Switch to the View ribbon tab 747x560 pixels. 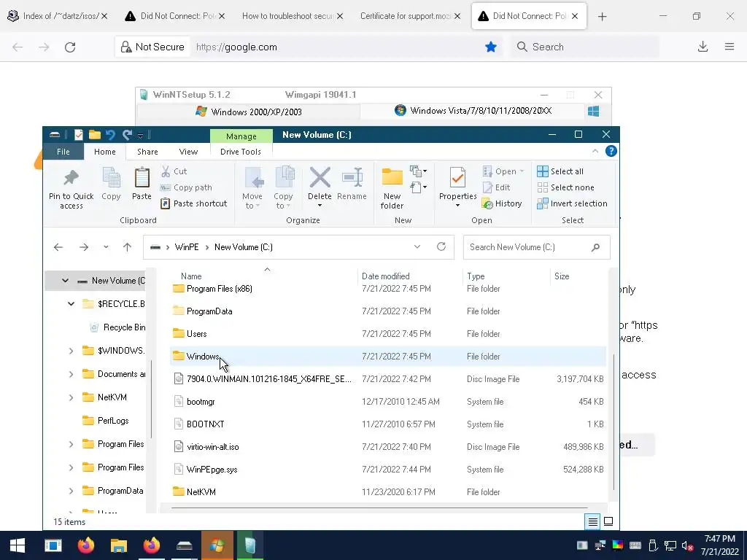[x=188, y=152]
